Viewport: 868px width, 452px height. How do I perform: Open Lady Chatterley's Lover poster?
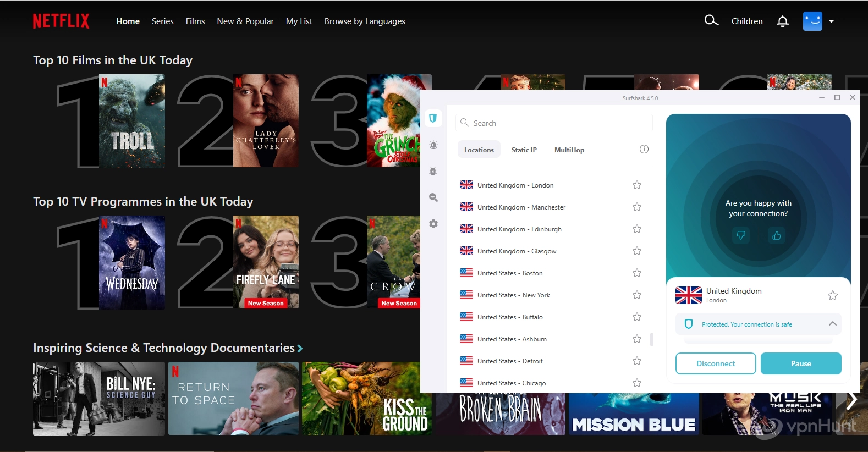point(266,121)
